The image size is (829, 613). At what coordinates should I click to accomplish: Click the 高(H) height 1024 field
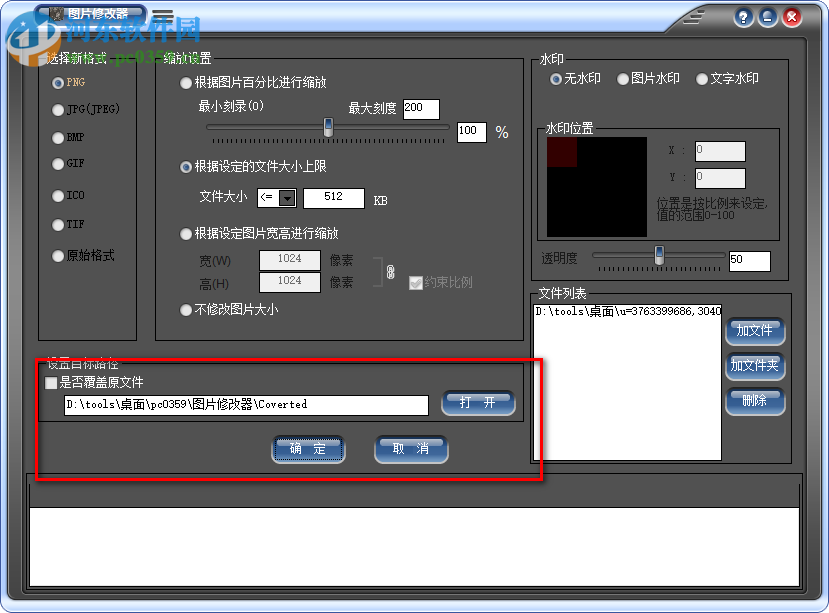tap(290, 282)
